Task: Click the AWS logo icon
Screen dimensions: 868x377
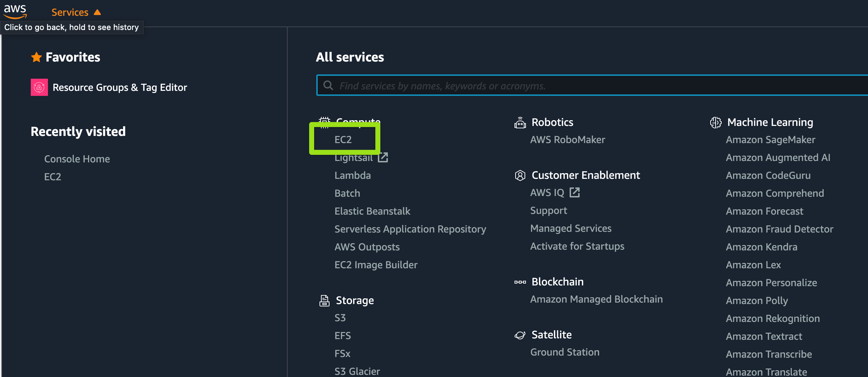Action: [15, 11]
